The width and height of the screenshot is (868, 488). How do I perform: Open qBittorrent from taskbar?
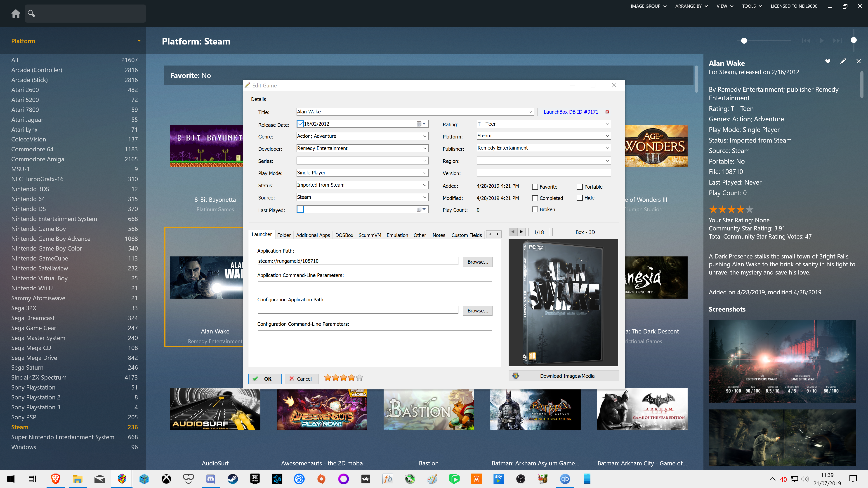coord(565,479)
